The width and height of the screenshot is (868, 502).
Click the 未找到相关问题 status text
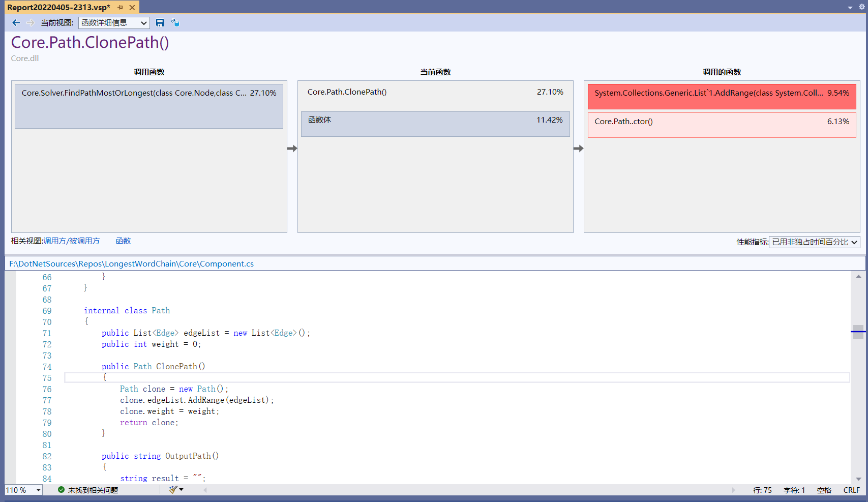93,490
